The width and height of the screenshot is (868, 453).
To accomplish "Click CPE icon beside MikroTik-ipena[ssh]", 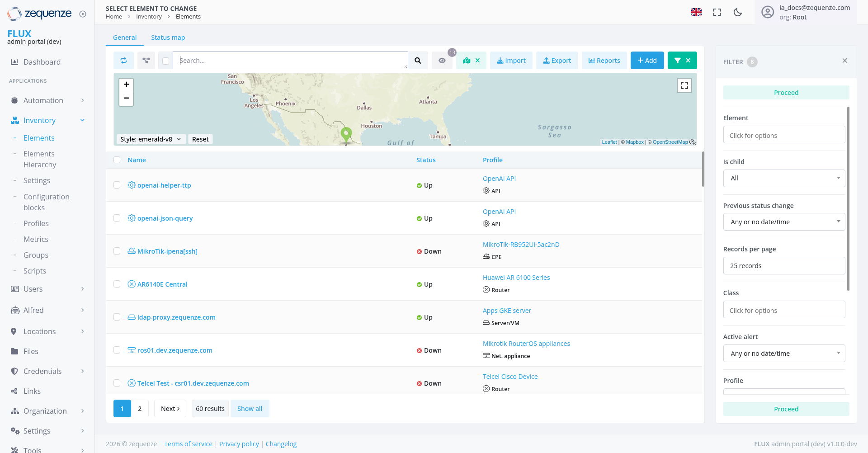I will (x=132, y=251).
